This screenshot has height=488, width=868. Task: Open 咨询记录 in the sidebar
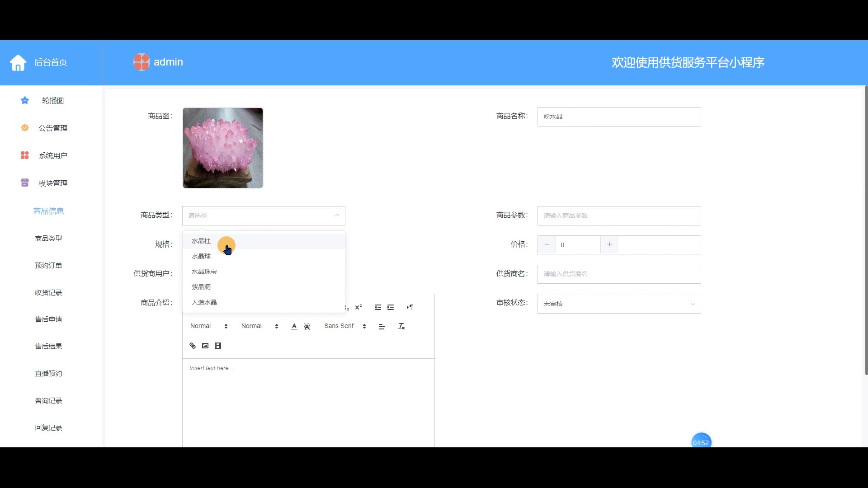click(x=49, y=400)
